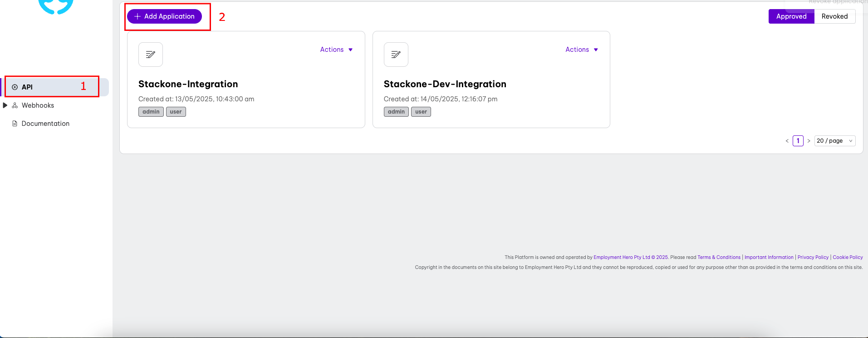Click the Stackone-Dev-Integration app icon
The image size is (868, 338).
click(x=396, y=55)
